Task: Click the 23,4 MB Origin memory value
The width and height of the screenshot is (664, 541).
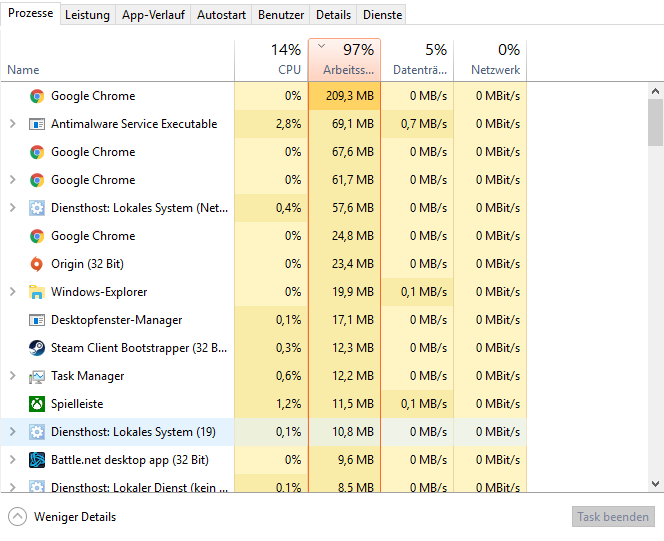Action: pyautogui.click(x=353, y=264)
